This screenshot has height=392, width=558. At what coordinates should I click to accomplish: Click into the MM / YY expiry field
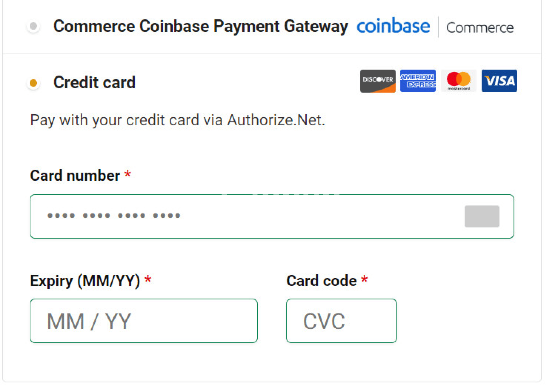(x=144, y=321)
